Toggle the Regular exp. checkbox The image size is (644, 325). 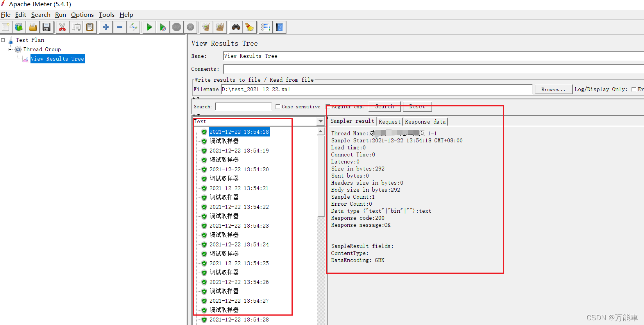(x=328, y=106)
